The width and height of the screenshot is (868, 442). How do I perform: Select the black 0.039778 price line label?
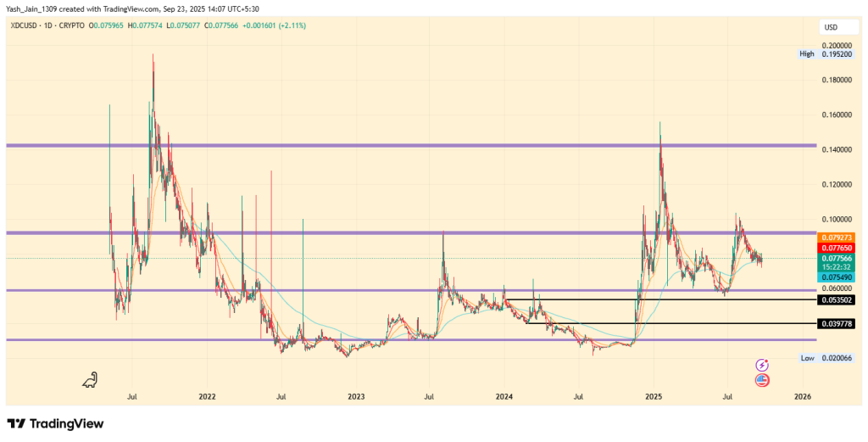(835, 323)
